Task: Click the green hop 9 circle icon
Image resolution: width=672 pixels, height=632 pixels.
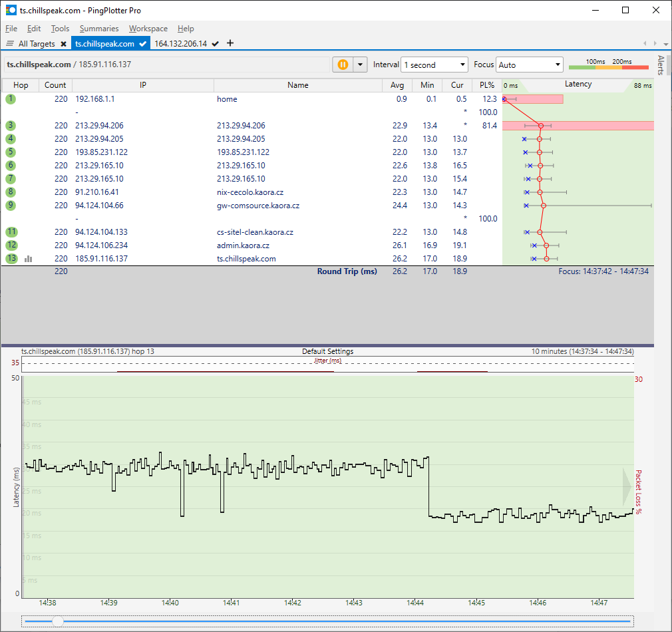Action: click(11, 206)
